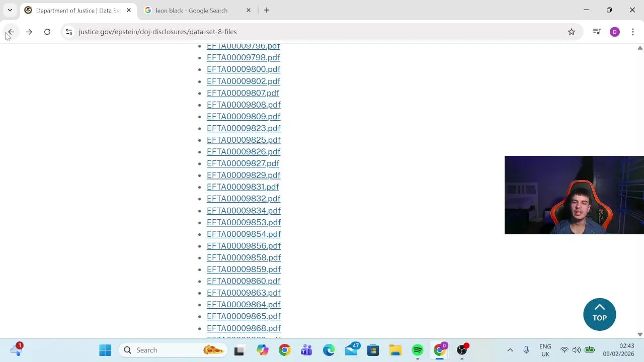Open Spotify in taskbar

click(418, 350)
